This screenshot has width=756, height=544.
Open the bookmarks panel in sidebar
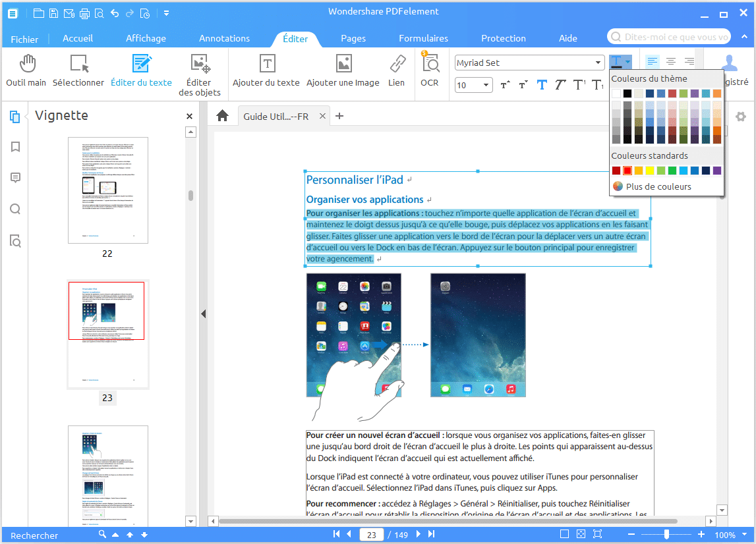[x=15, y=147]
